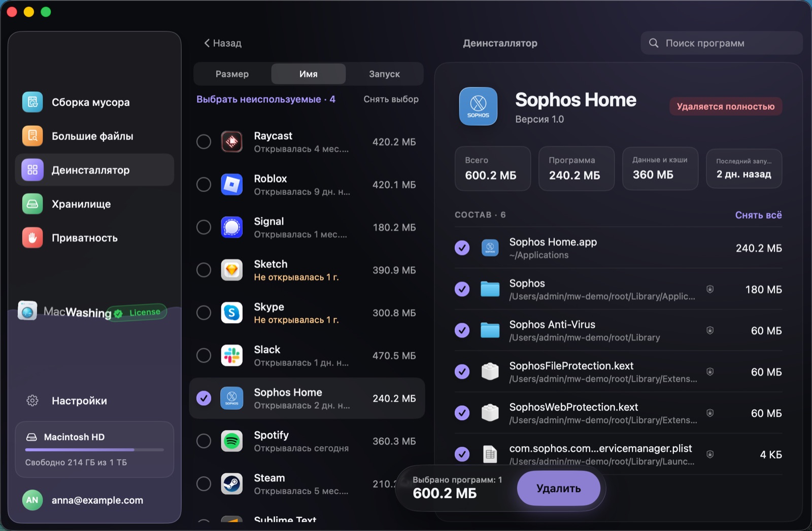Click the Снять всё link

(x=758, y=215)
